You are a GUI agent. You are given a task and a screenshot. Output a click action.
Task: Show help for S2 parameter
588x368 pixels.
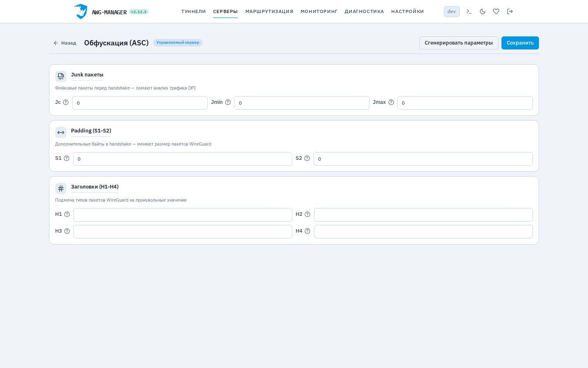[307, 158]
